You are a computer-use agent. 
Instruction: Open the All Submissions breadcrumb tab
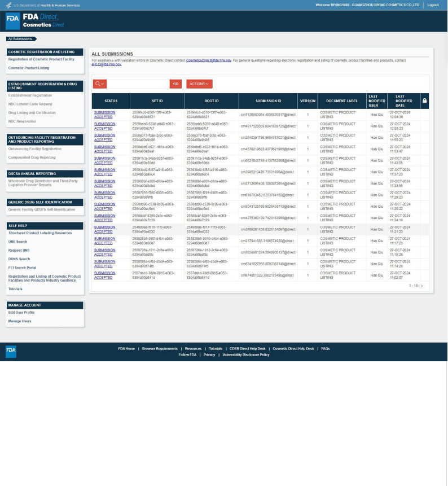tap(20, 39)
